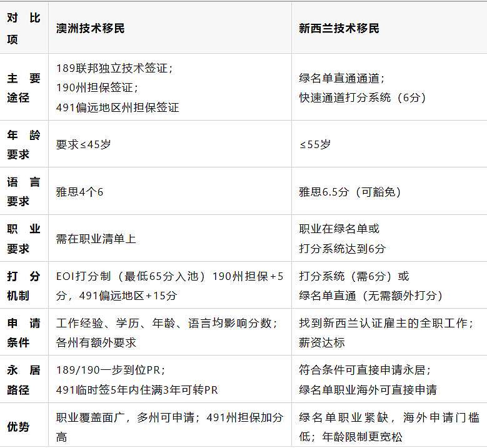This screenshot has width=487, height=448.
Task: Select the cell '雅思6.5分（可豁免）'
Action: click(x=350, y=192)
